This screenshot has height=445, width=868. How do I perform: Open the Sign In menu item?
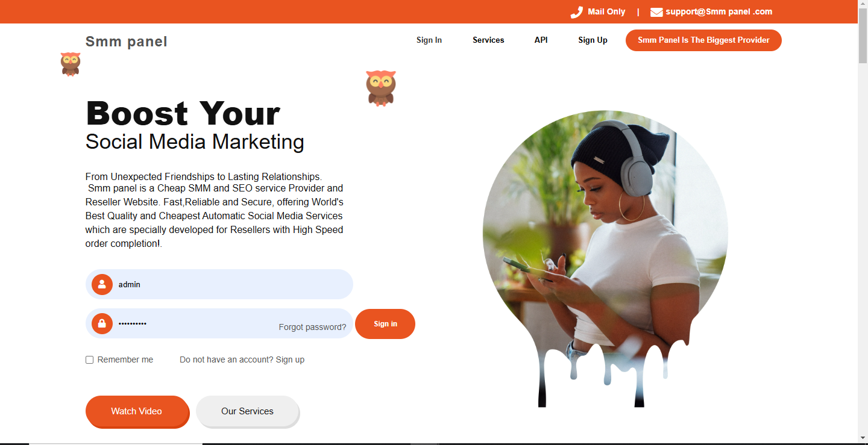(x=429, y=40)
